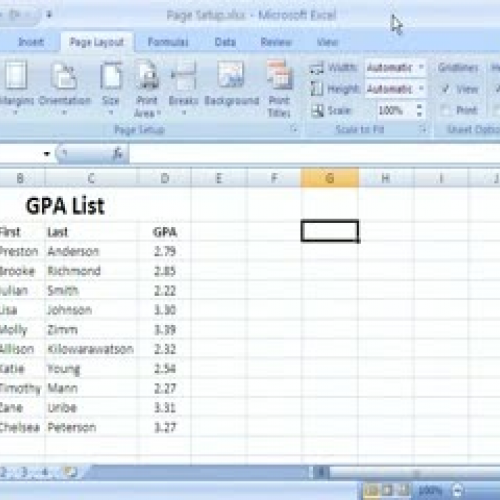Open the Formulas ribbon tab

coord(168,42)
